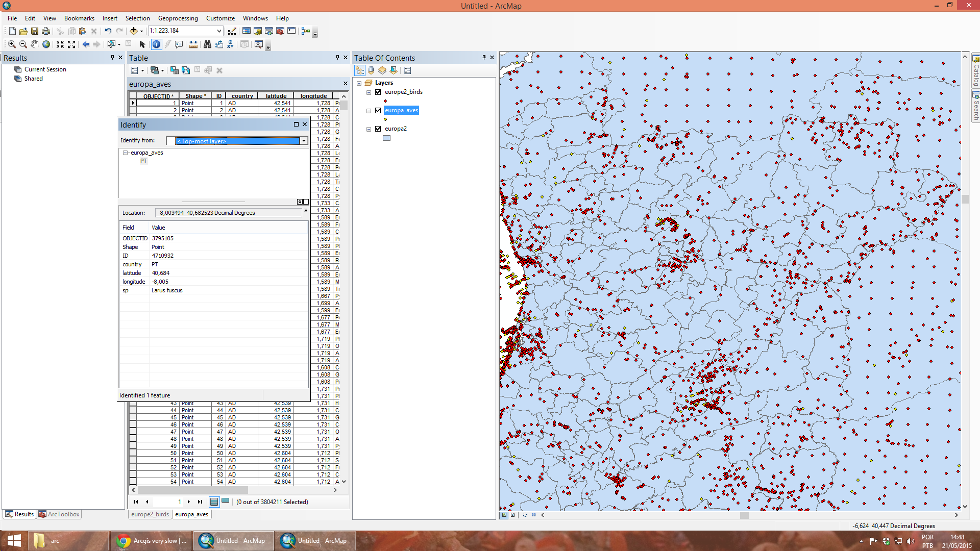Uncheck the europa_aves layer checkbox
Viewport: 980px width, 551px height.
coord(378,110)
